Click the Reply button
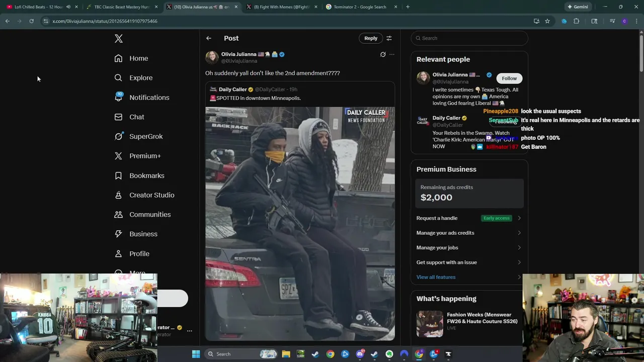Screen dimensions: 644x362 click(x=371, y=38)
